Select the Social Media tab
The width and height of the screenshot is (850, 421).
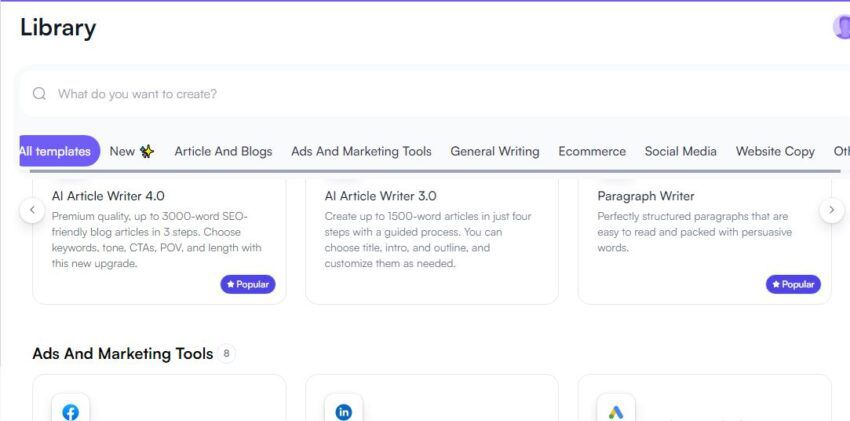pyautogui.click(x=680, y=151)
